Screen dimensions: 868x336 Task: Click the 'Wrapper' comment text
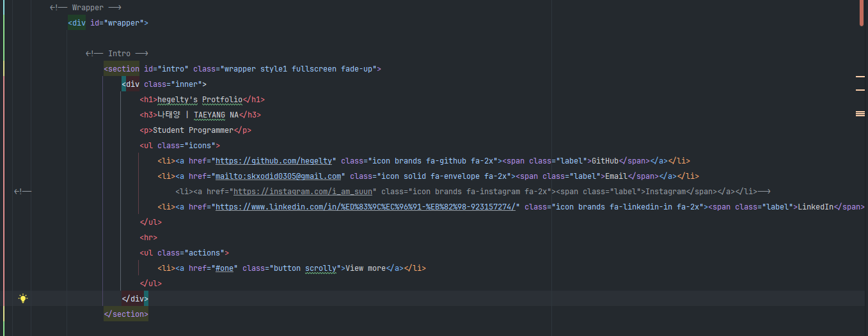(x=88, y=8)
